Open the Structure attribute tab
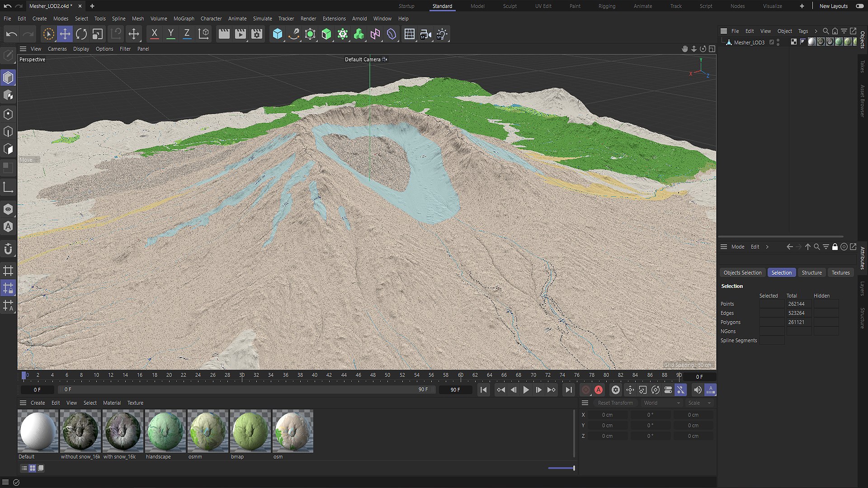 [x=811, y=273]
